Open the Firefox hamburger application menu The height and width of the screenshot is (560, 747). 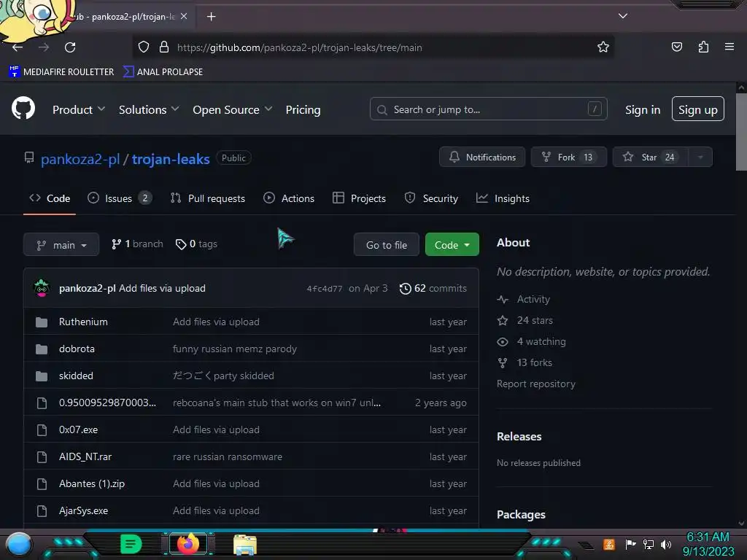tap(729, 47)
